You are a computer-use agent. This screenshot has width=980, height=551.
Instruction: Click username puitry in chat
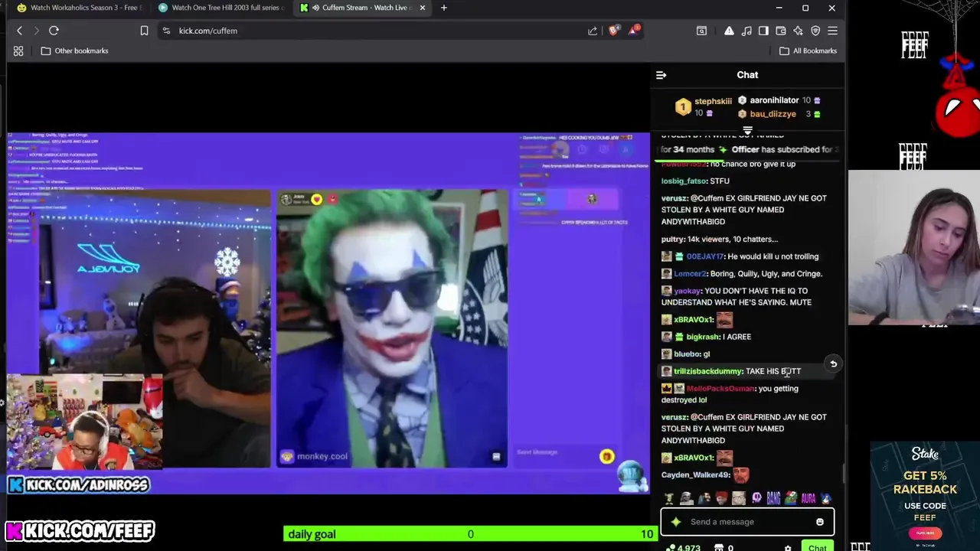pos(673,240)
